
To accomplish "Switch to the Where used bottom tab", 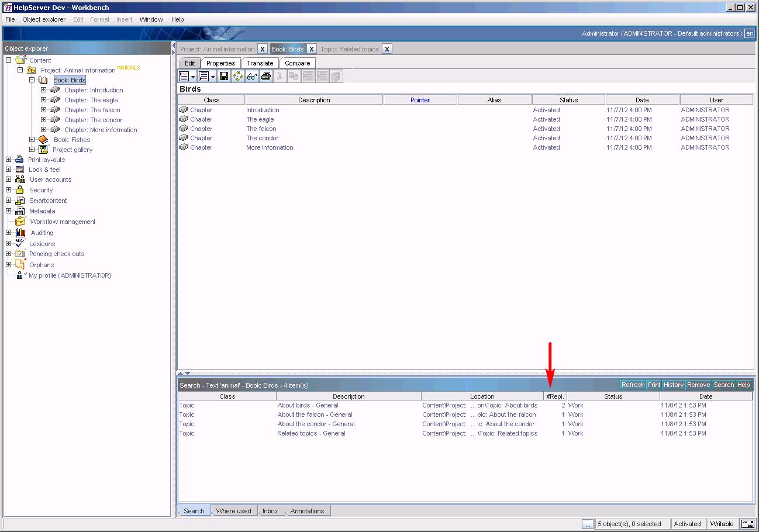I will pyautogui.click(x=233, y=511).
